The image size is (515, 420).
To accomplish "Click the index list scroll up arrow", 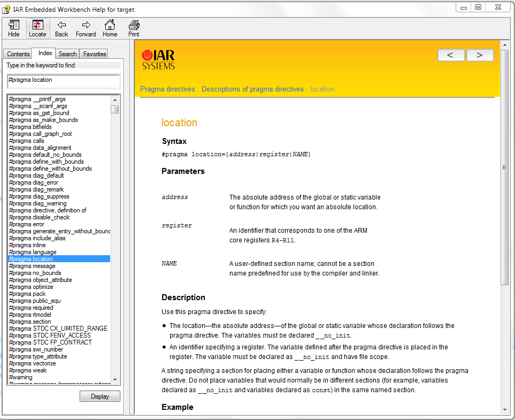I will [114, 100].
